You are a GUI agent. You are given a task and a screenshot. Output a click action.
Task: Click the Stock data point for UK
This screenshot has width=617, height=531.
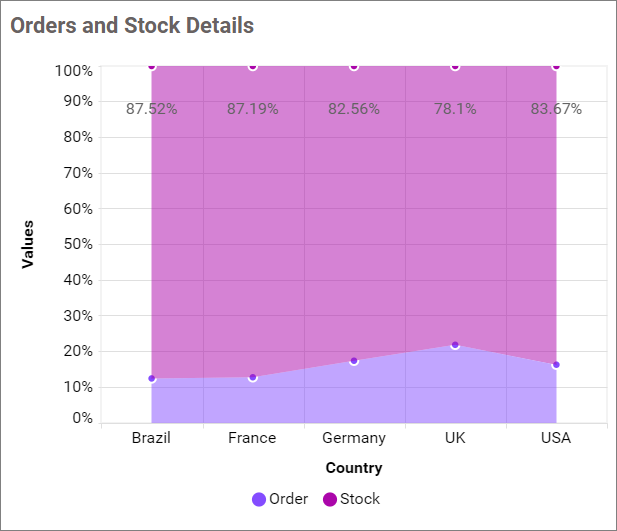click(x=455, y=67)
